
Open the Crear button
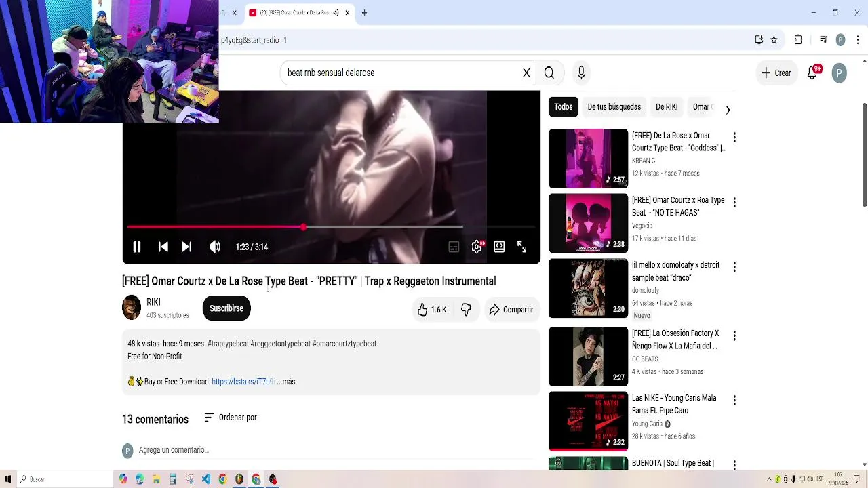pyautogui.click(x=776, y=73)
